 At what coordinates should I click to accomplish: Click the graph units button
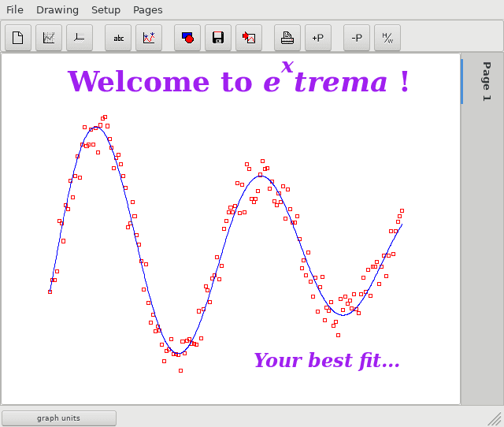[59, 418]
